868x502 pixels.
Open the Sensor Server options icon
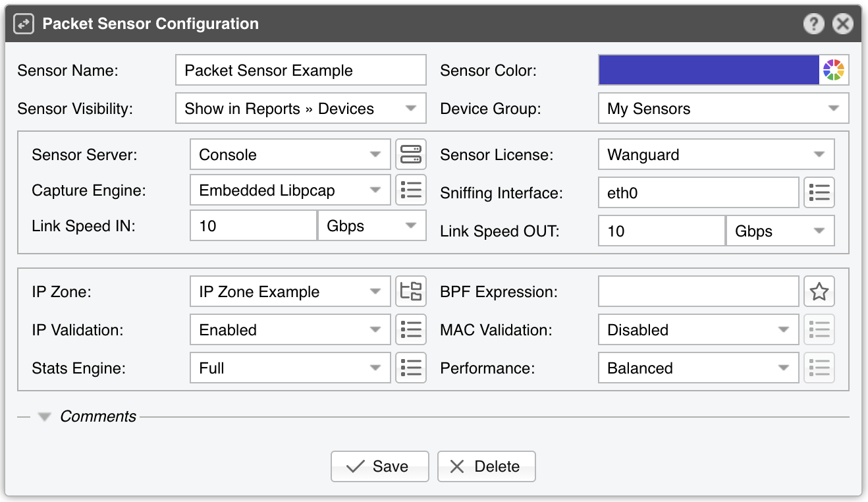pos(411,155)
